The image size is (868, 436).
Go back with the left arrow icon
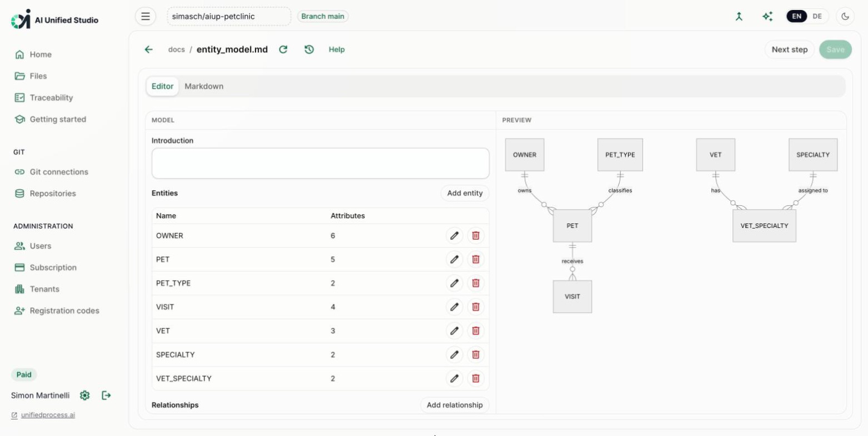pos(148,49)
